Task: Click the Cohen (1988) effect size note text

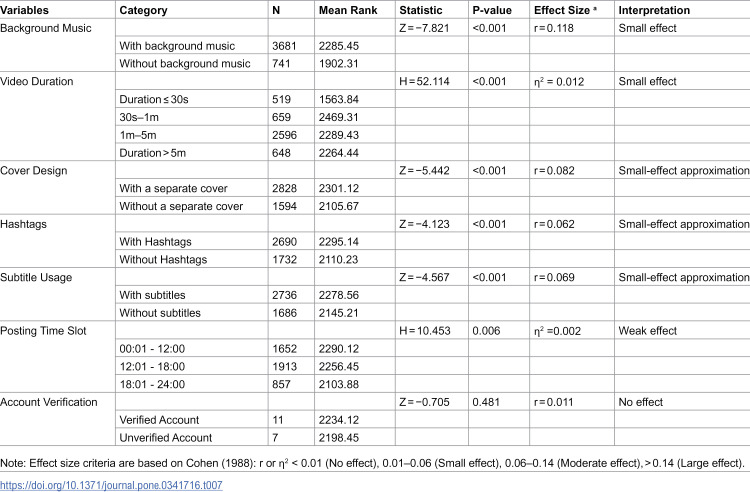Action: pos(372,463)
